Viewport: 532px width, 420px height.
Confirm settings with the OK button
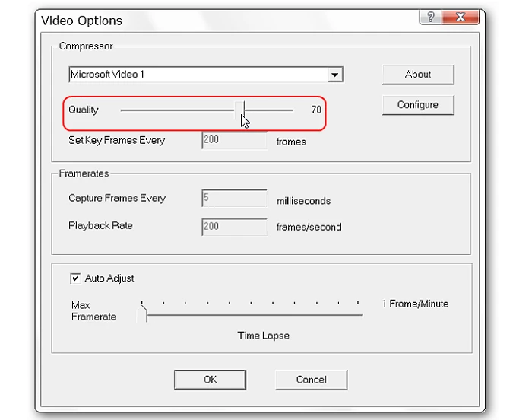pyautogui.click(x=210, y=380)
